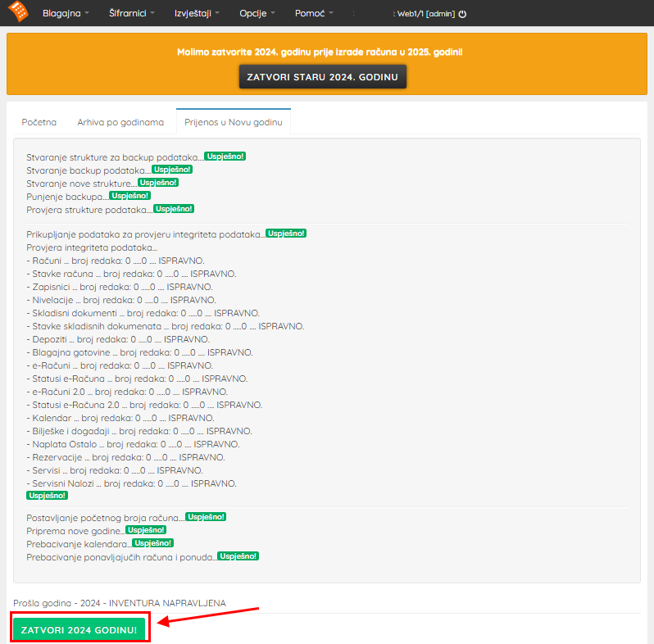This screenshot has height=644, width=654.
Task: Switch to Arhiva po godinama tab
Action: tap(120, 122)
